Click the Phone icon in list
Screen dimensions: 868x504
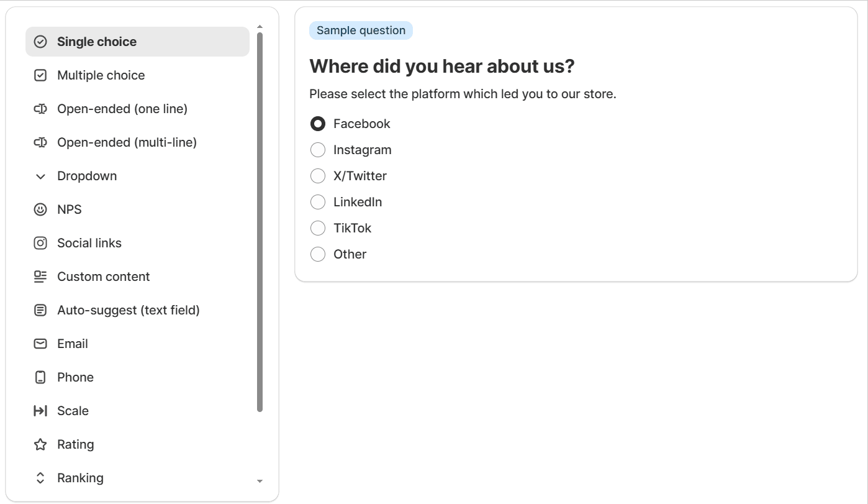[40, 377]
